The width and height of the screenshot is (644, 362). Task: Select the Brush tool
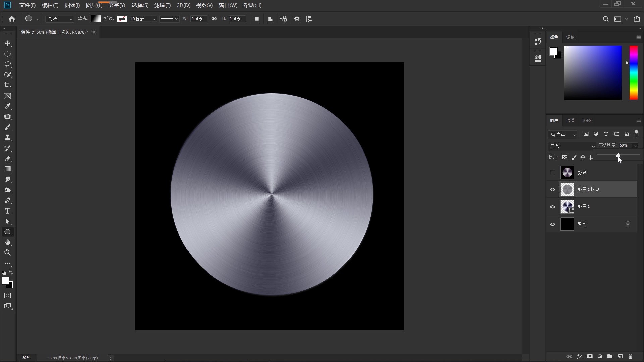click(8, 127)
